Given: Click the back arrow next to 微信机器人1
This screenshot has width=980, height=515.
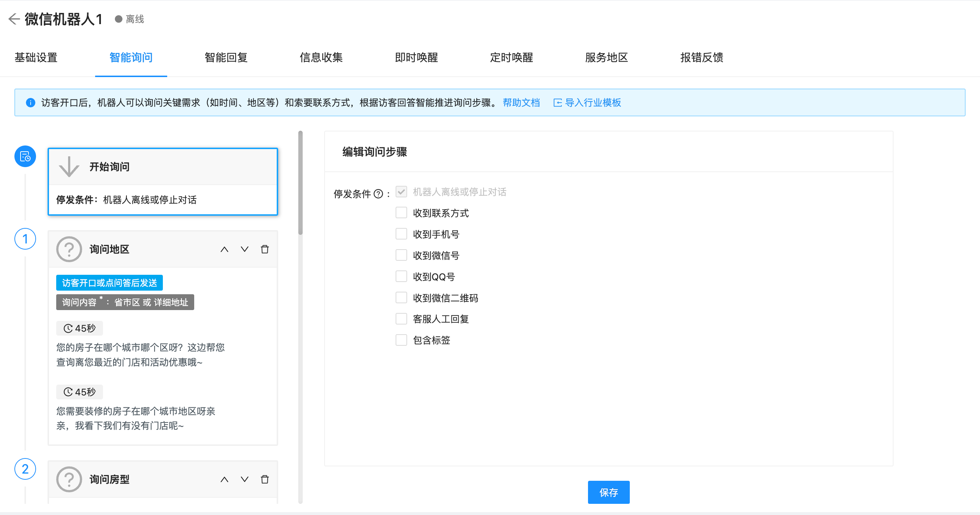Looking at the screenshot, I should (x=14, y=19).
